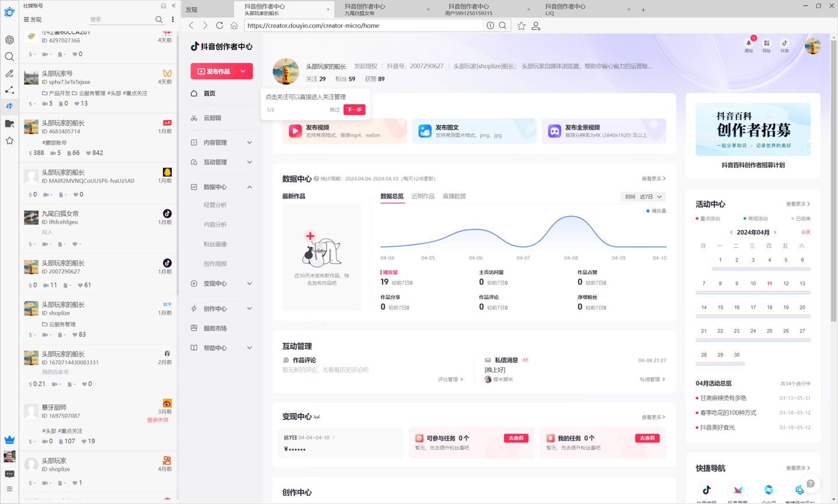Open 私信管理 link
838x504 pixels.
coord(652,379)
